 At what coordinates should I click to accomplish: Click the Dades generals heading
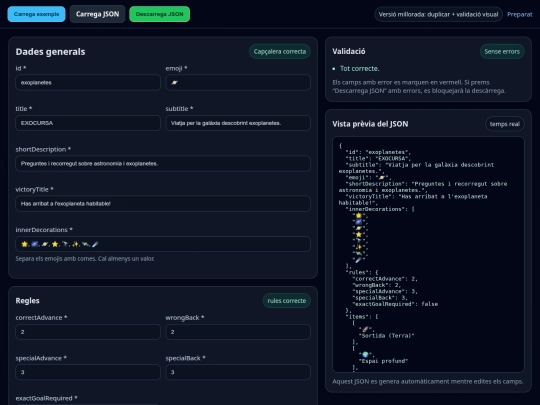coord(50,52)
